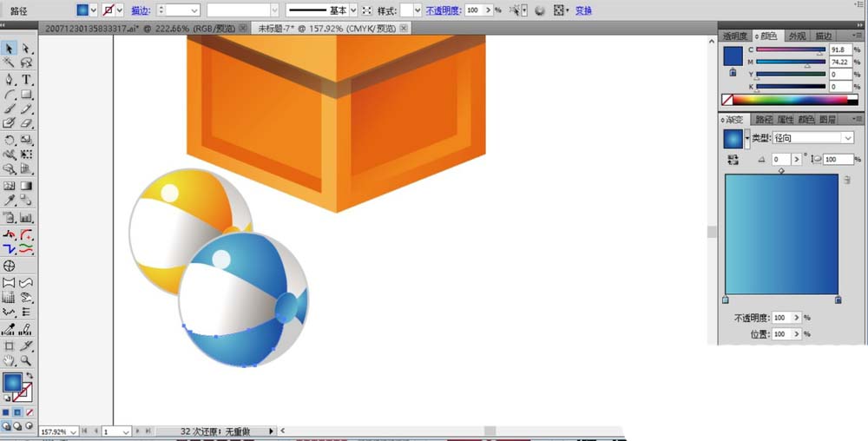Select the Direct Selection tool
This screenshot has width=868, height=441.
(26, 49)
